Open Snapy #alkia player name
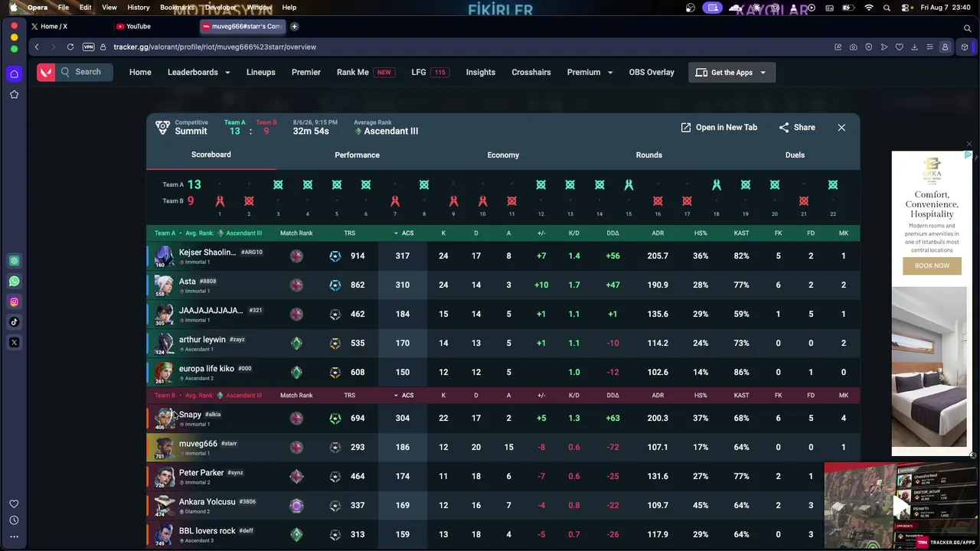 [190, 414]
